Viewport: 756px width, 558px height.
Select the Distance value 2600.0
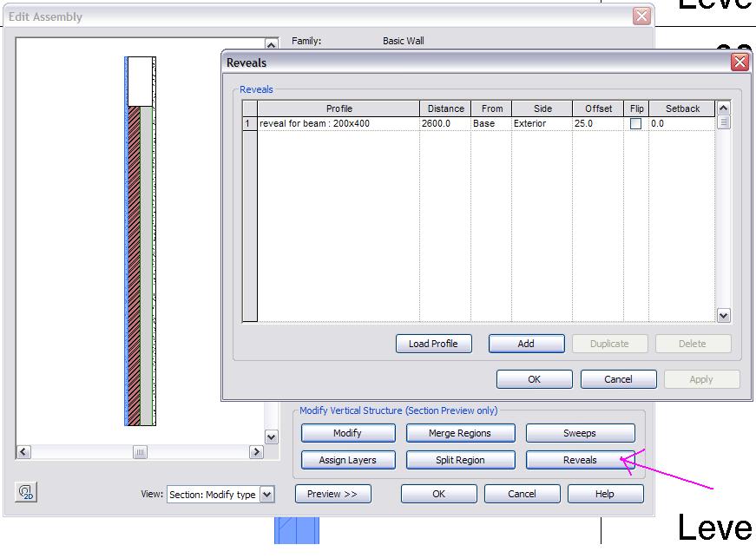445,123
